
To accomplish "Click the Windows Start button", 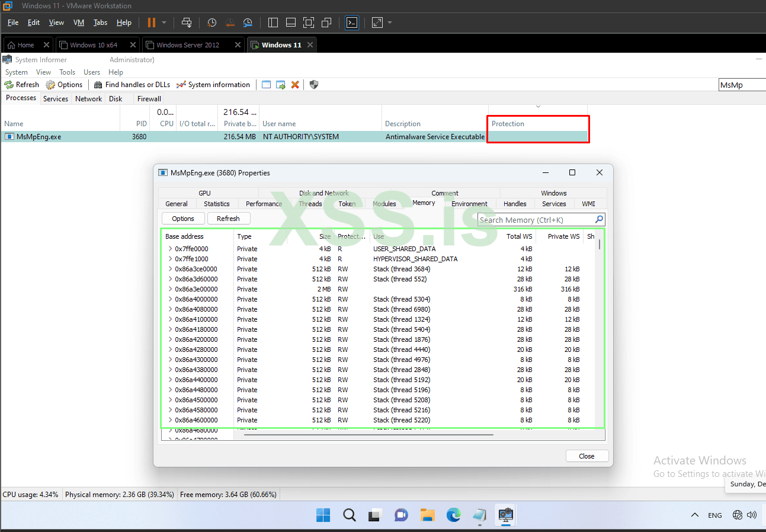I will coord(323,515).
